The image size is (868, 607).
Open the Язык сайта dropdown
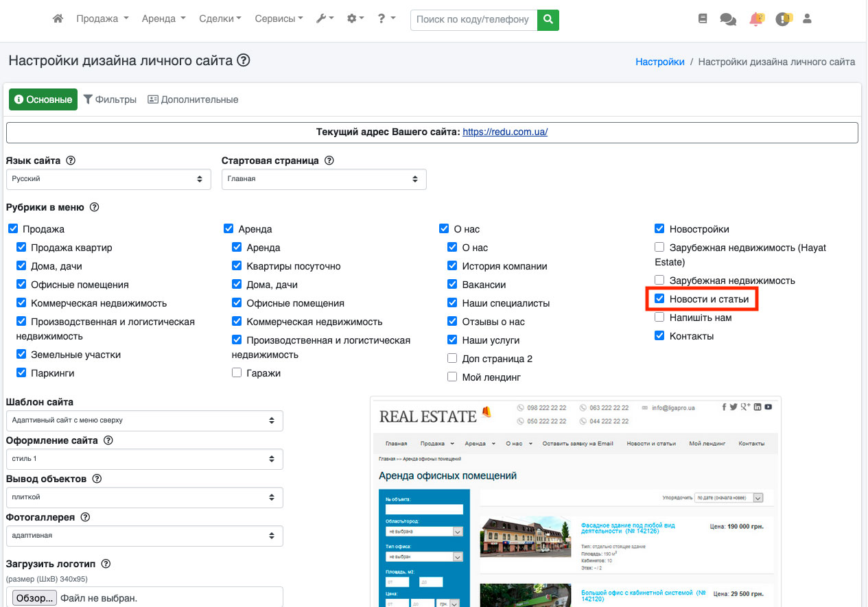click(x=108, y=179)
